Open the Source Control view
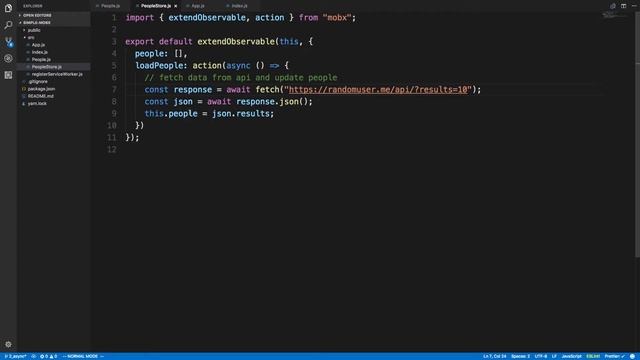This screenshot has width=640, height=360. tap(8, 42)
